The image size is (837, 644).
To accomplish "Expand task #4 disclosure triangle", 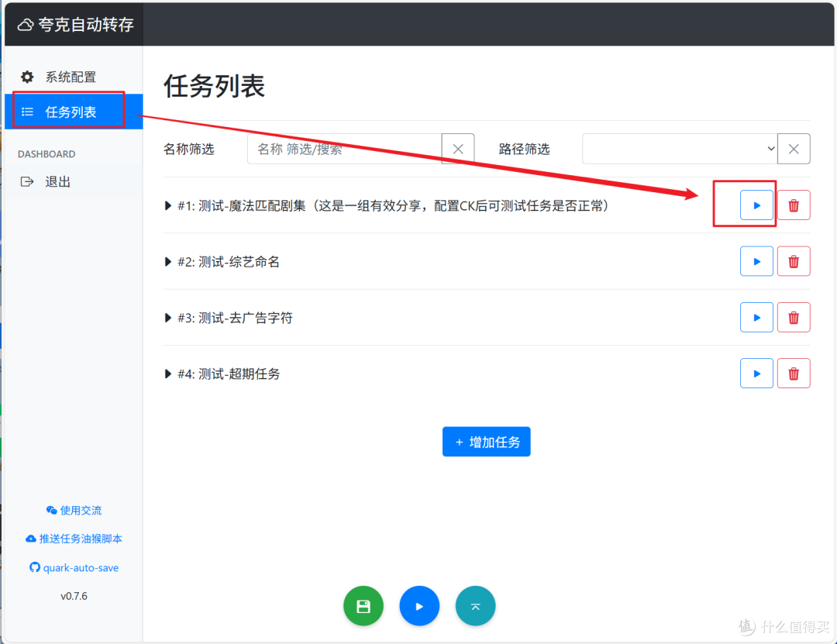I will (x=167, y=374).
